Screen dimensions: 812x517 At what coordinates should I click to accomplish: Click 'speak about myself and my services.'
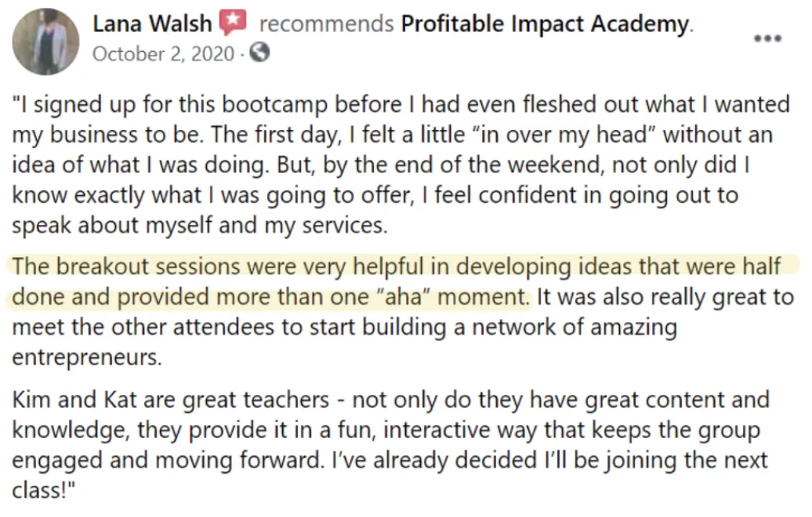[x=200, y=226]
